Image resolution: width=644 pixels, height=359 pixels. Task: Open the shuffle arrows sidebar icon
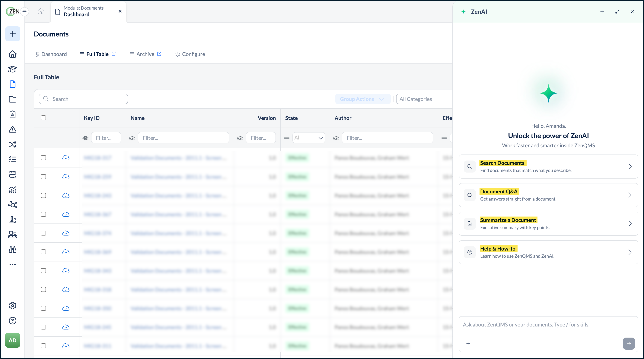(12, 144)
